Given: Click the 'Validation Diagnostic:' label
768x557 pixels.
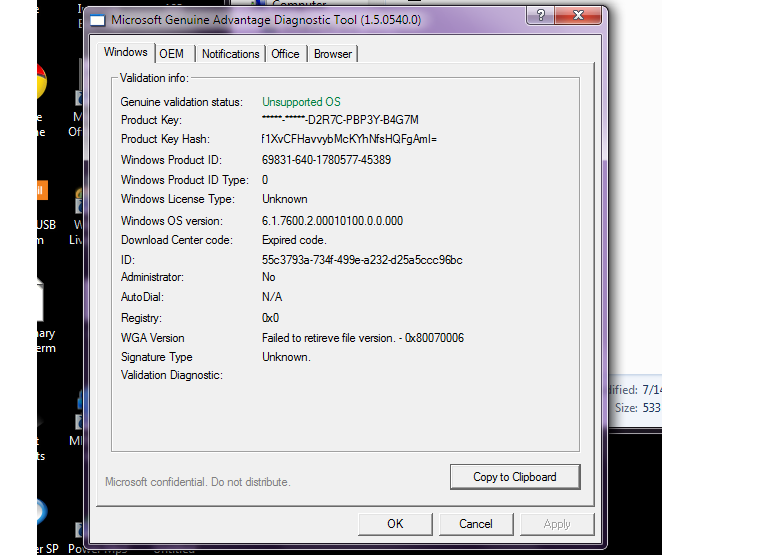Looking at the screenshot, I should point(172,375).
